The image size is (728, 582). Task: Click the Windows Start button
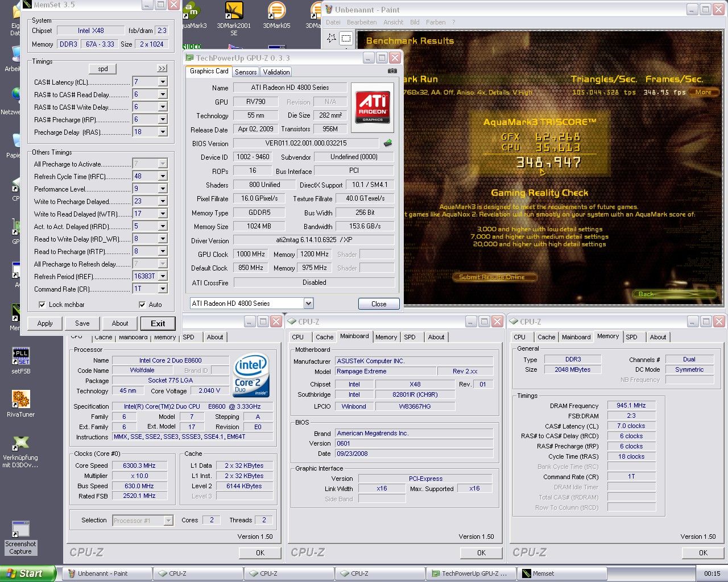pyautogui.click(x=27, y=573)
